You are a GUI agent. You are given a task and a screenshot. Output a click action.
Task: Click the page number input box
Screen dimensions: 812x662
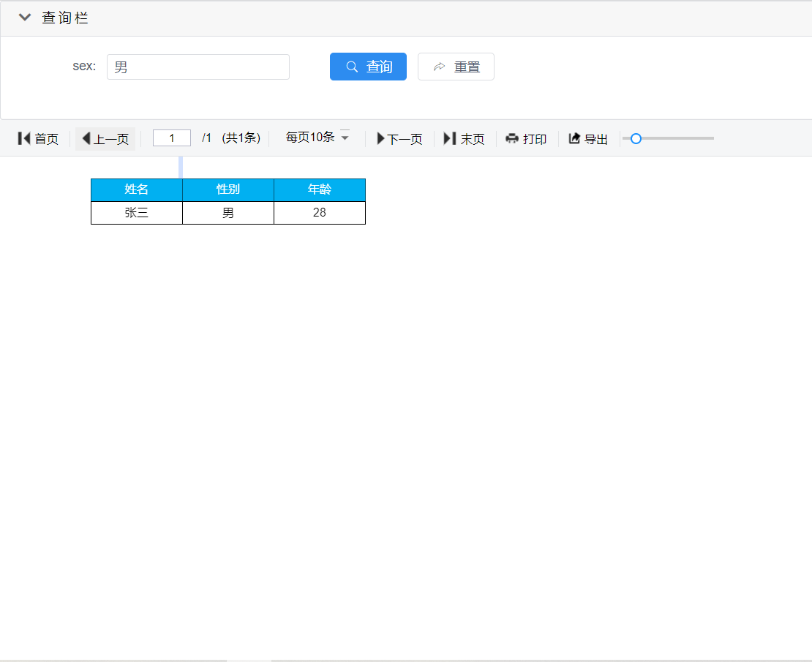pos(172,138)
